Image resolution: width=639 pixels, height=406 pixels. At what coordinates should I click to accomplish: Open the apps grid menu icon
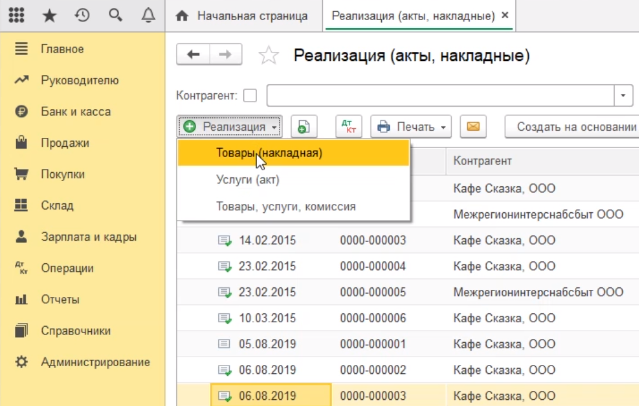pos(17,16)
